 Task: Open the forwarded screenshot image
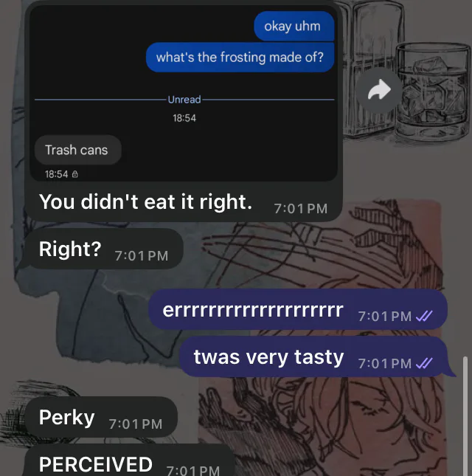[184, 93]
